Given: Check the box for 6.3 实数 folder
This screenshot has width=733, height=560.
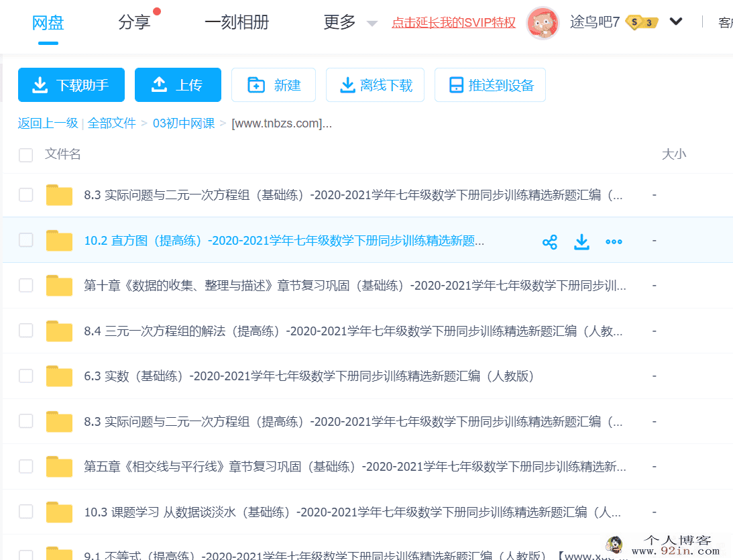Looking at the screenshot, I should pos(25,376).
